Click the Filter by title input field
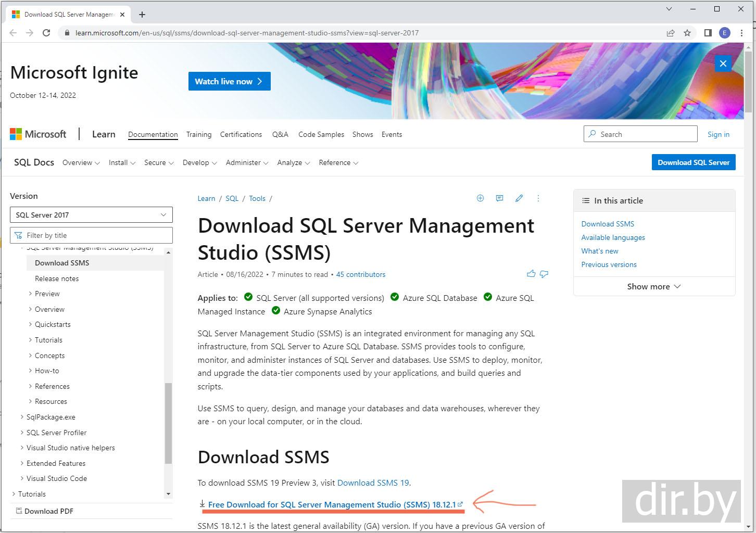Viewport: 756px width, 533px height. [91, 235]
